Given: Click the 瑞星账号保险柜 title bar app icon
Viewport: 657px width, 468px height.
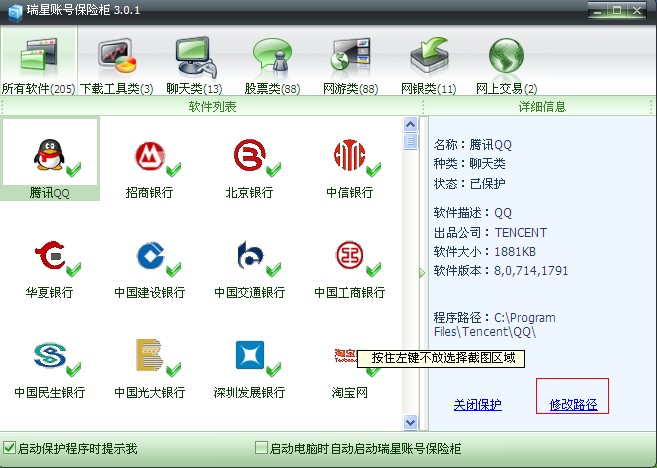Looking at the screenshot, I should pos(15,12).
